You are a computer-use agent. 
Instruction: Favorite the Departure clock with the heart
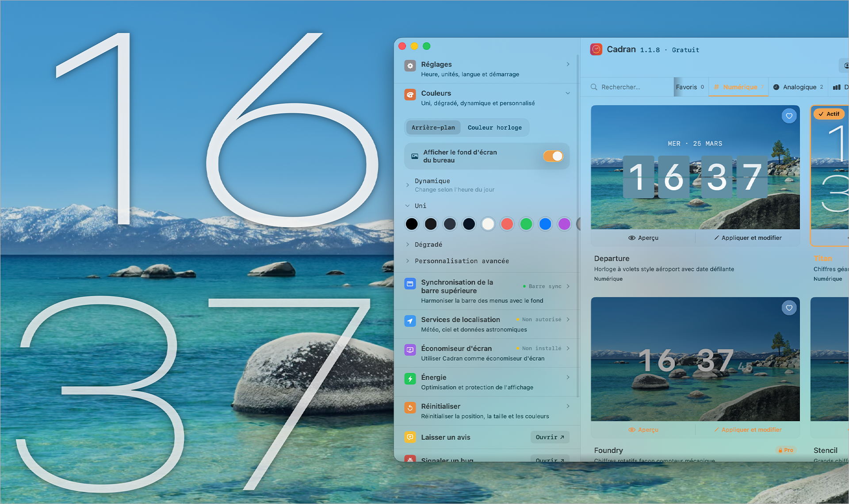click(789, 115)
